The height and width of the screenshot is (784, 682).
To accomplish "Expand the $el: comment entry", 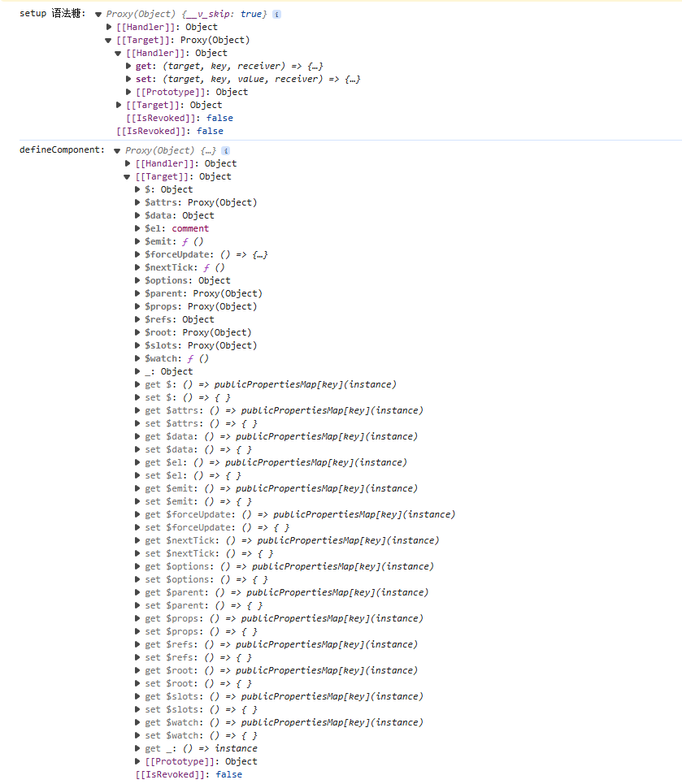I will click(137, 229).
